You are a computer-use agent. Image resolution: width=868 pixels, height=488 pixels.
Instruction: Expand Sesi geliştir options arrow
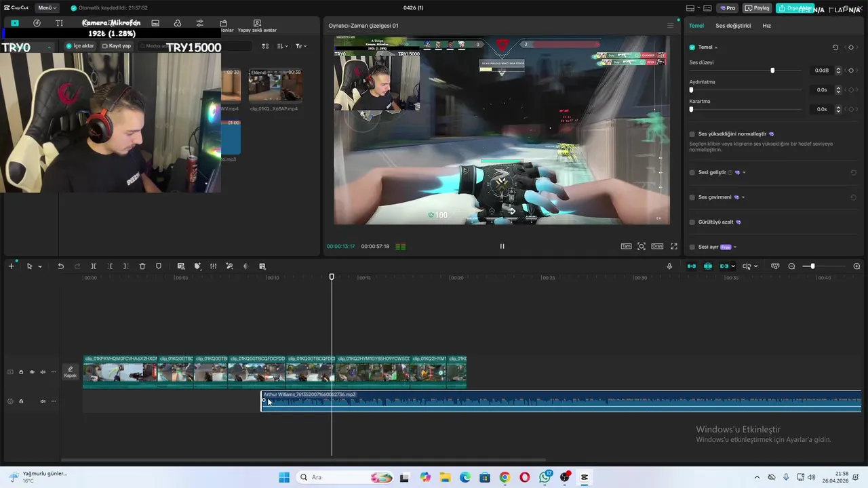(744, 172)
